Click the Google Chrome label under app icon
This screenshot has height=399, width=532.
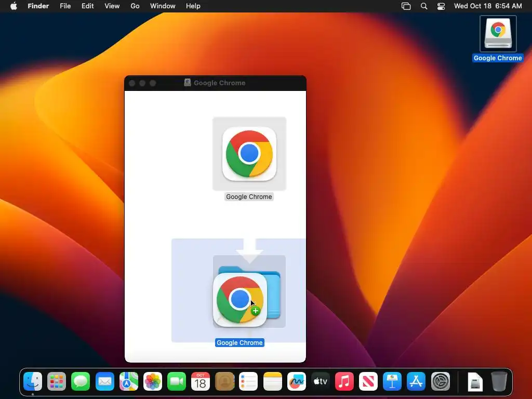[249, 197]
